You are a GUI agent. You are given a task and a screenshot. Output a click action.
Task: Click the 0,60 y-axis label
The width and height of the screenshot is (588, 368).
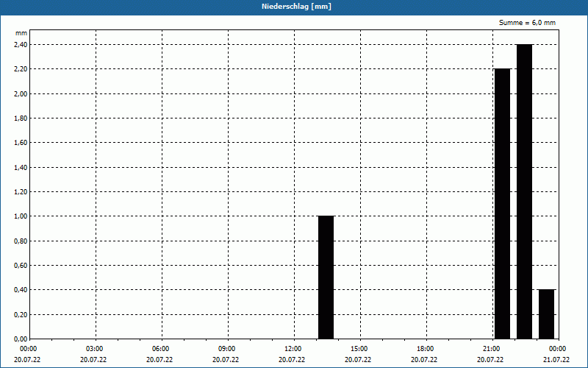21,266
